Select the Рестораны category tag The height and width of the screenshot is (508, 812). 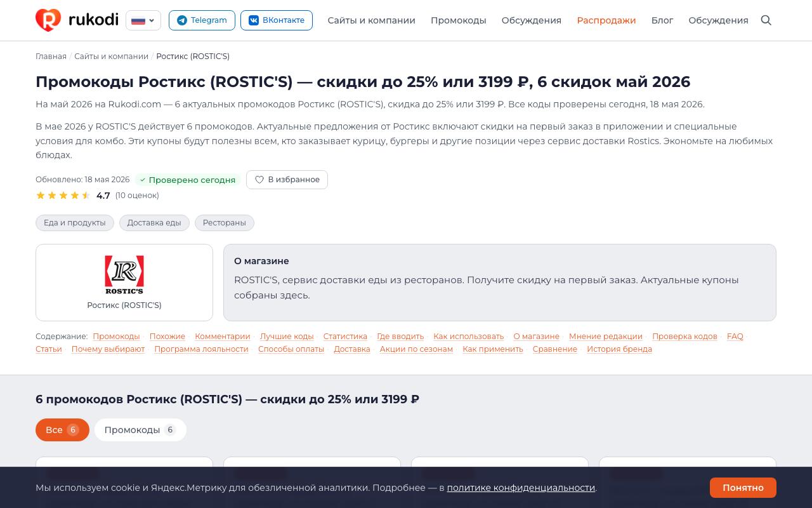tap(225, 223)
